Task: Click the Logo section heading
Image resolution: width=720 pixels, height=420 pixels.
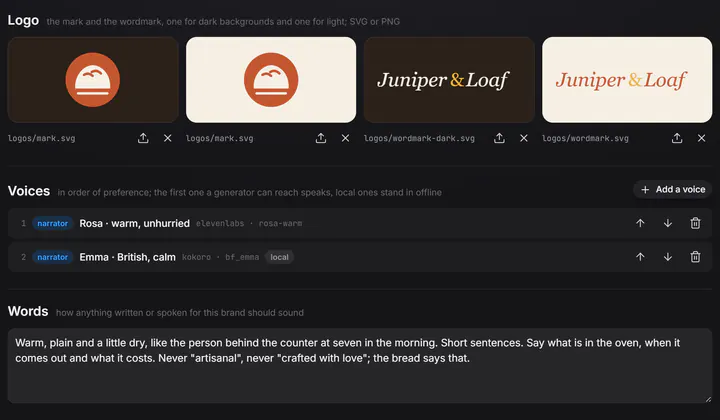Action: pyautogui.click(x=23, y=21)
